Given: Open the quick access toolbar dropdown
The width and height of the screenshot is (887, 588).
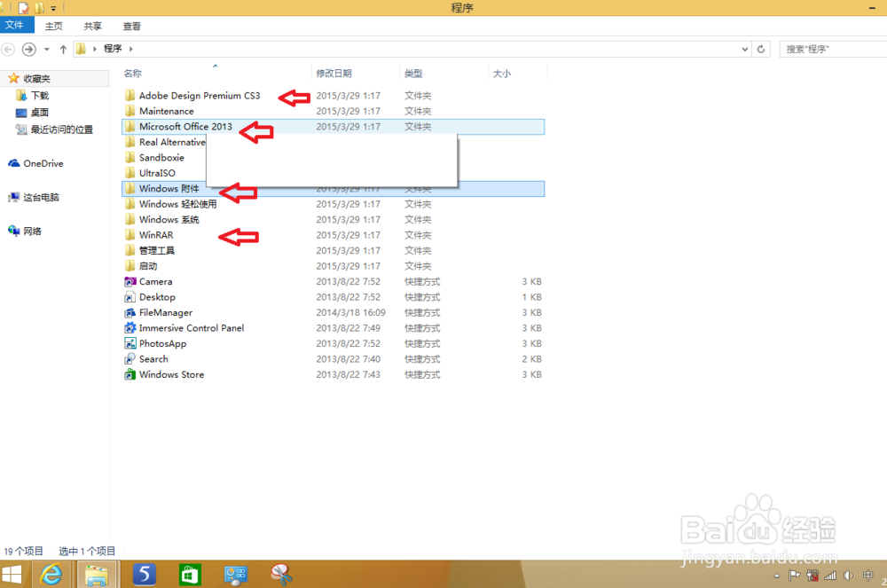Looking at the screenshot, I should pos(53,9).
